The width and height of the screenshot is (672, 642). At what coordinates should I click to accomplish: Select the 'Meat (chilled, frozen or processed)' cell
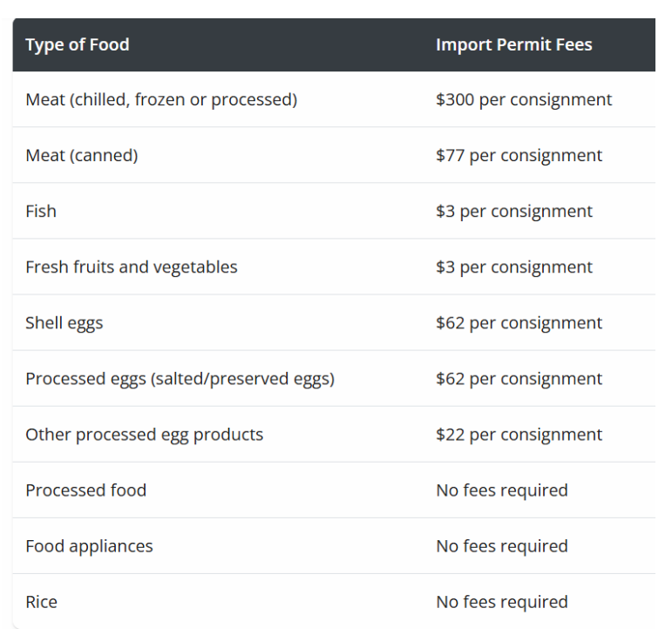pos(161,100)
